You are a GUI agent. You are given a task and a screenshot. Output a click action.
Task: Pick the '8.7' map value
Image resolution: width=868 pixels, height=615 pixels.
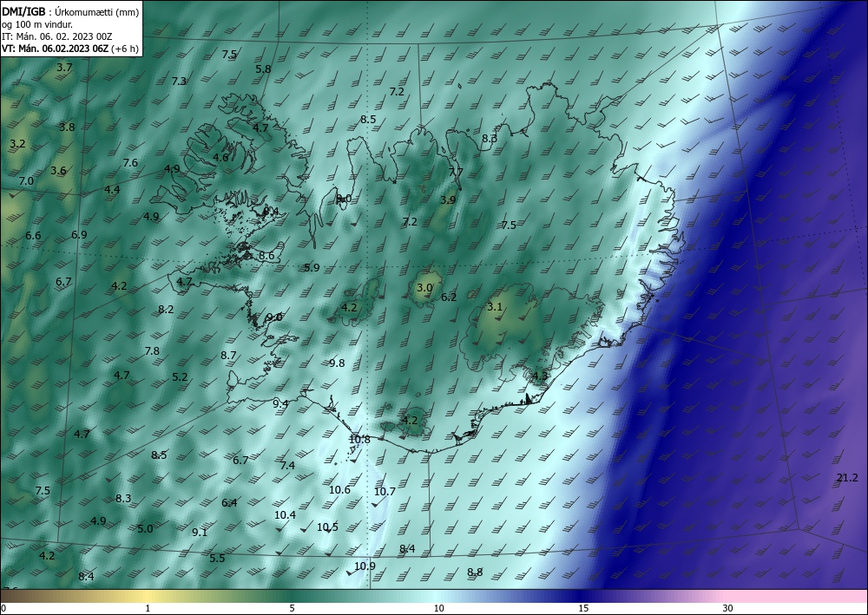point(228,355)
